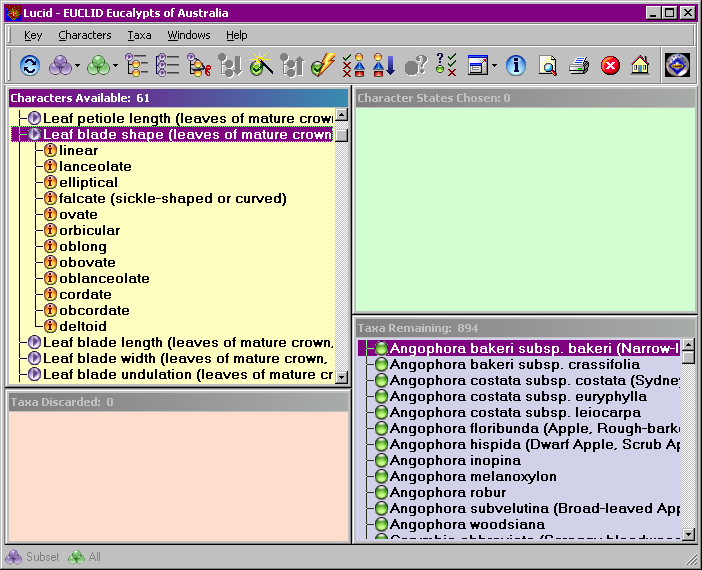The image size is (702, 570).
Task: Select Angophora hispida taxon
Action: click(535, 444)
